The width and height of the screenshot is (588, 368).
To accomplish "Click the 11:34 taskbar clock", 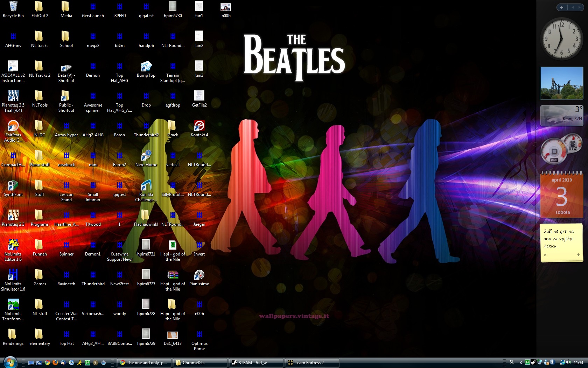I will 579,362.
